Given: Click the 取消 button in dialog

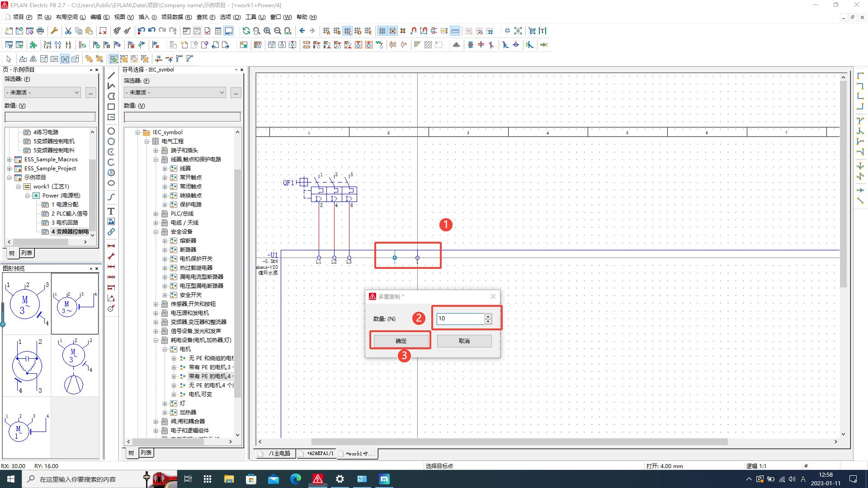Looking at the screenshot, I should click(464, 341).
